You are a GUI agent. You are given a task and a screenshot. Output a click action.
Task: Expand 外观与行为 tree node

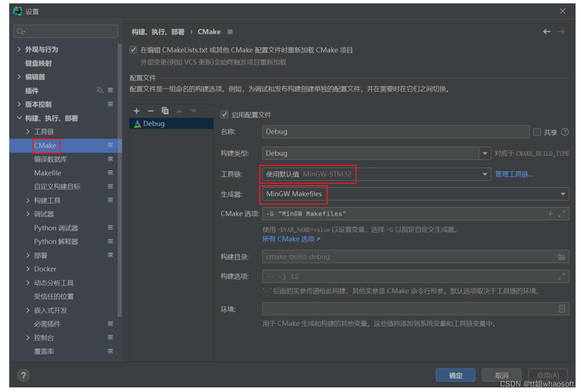(x=19, y=49)
